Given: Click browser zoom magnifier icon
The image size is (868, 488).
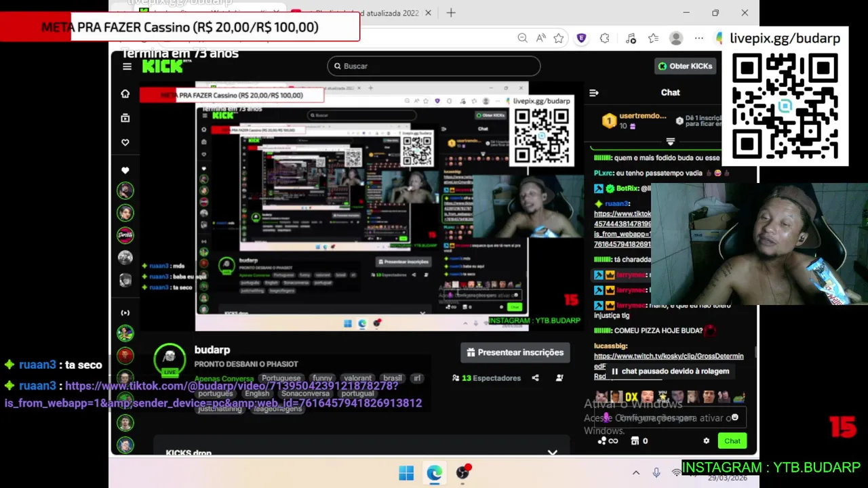Looking at the screenshot, I should (522, 39).
